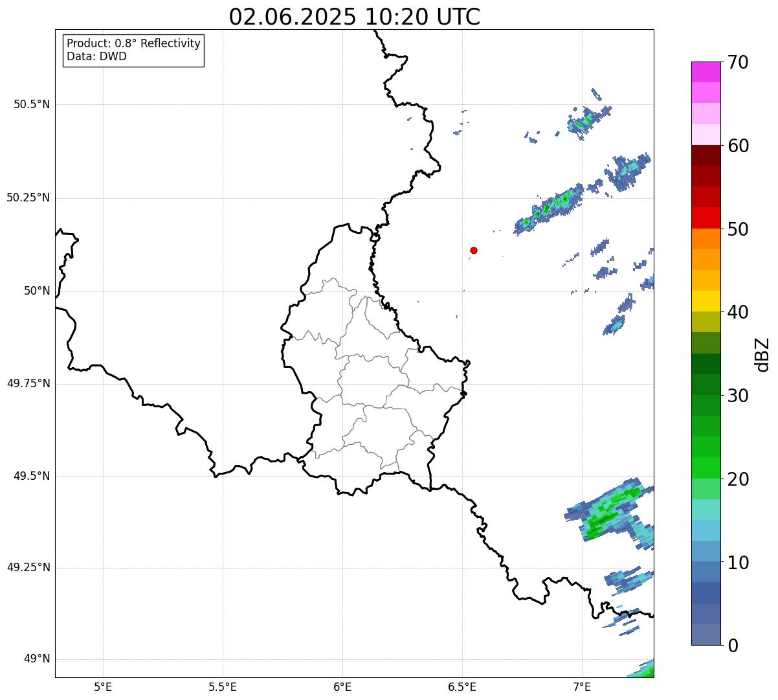Click the red station marker dot
Viewport: 778px width, 700px height.
coord(474,250)
